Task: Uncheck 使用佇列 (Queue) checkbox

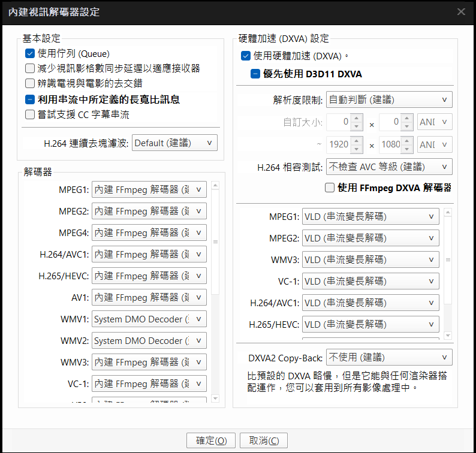Action: (30, 53)
